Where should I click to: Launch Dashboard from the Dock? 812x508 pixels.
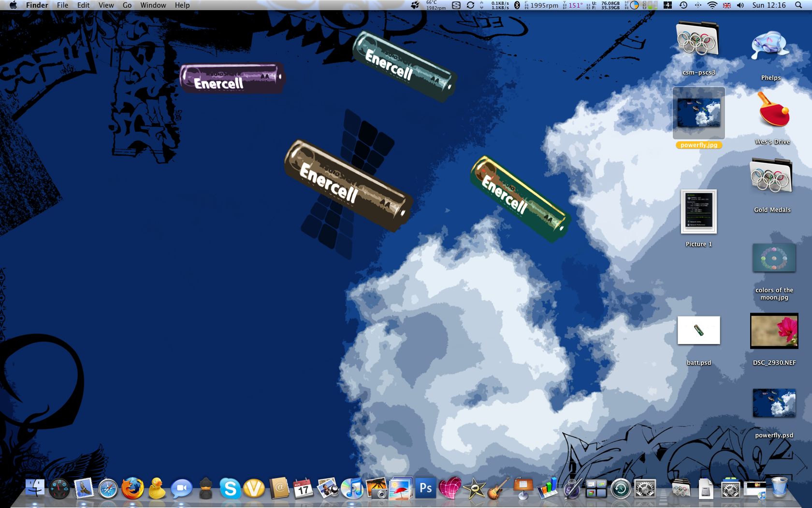pos(59,488)
